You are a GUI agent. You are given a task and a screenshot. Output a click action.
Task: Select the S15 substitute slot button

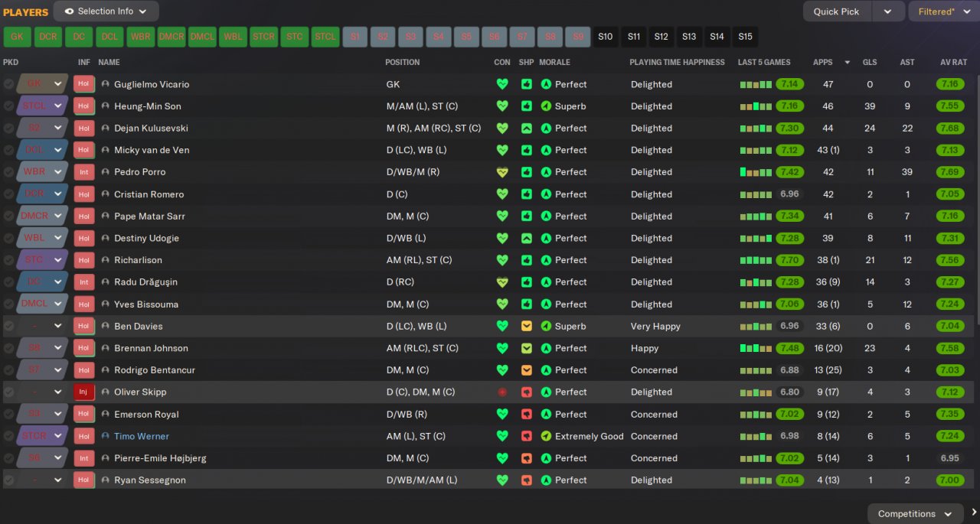[745, 37]
